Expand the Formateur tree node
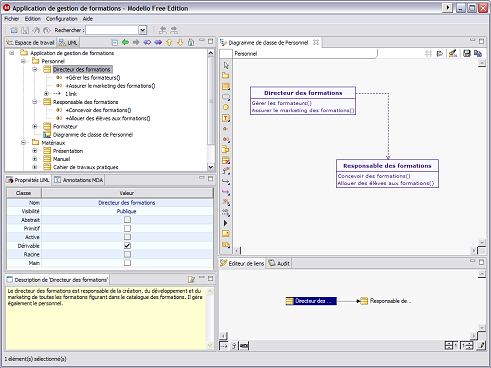The height and width of the screenshot is (368, 491). click(x=35, y=126)
